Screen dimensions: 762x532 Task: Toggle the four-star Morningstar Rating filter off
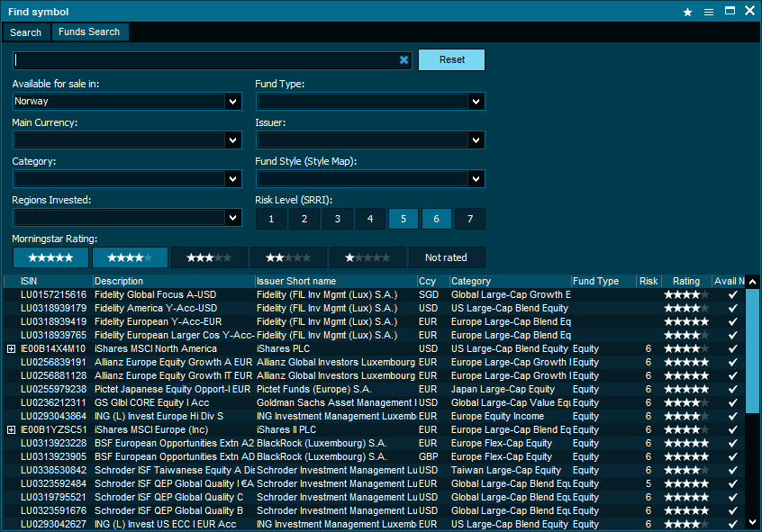pyautogui.click(x=130, y=257)
